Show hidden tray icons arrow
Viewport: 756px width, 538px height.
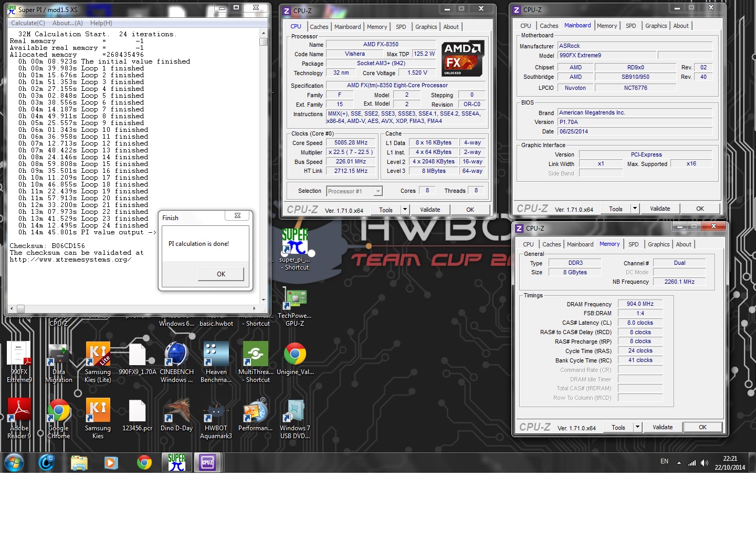[x=679, y=463]
